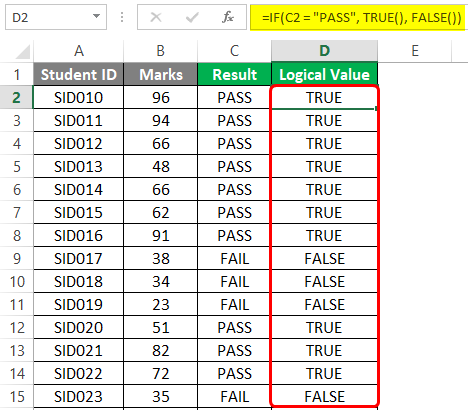Click marks value 48
This screenshot has width=468, height=410.
point(161,166)
